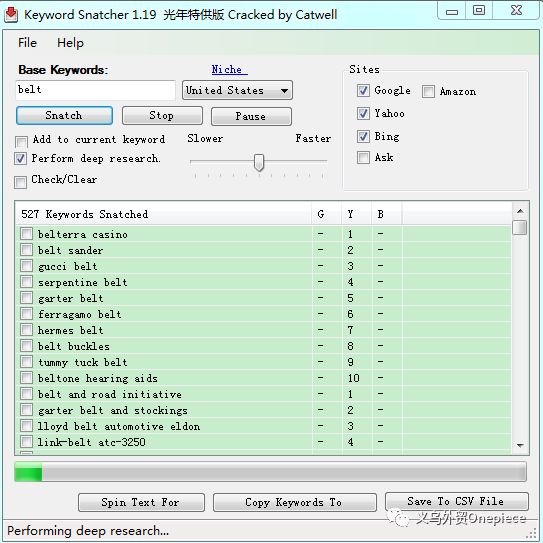This screenshot has height=543, width=543.
Task: Uncheck Perform deep research checkbox
Action: [20, 159]
